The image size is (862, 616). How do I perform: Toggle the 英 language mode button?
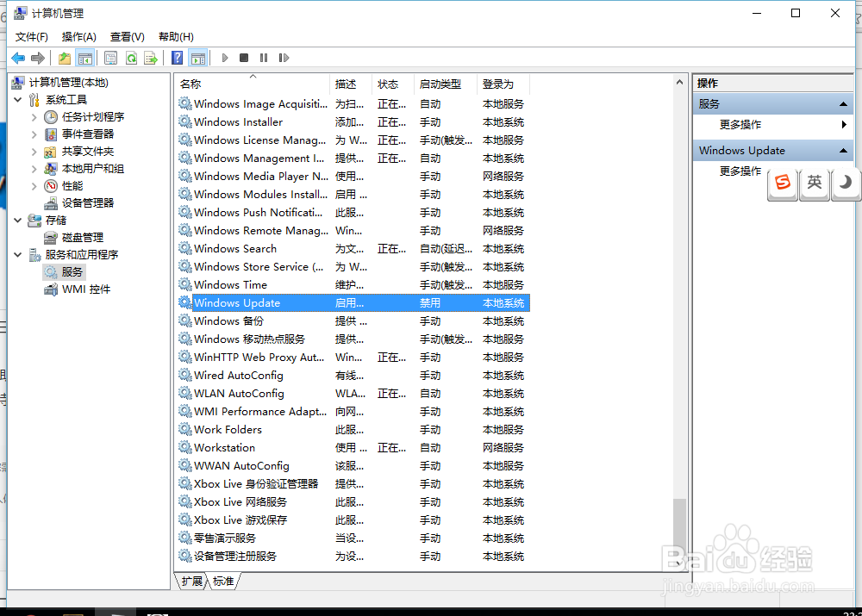pyautogui.click(x=815, y=183)
